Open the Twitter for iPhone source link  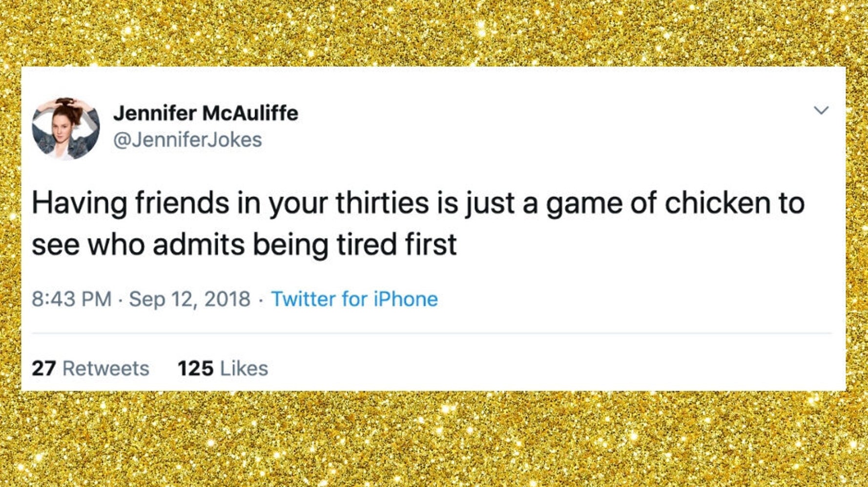[354, 299]
